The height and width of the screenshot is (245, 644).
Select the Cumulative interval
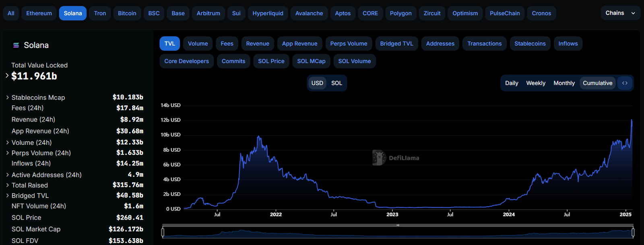(598, 83)
